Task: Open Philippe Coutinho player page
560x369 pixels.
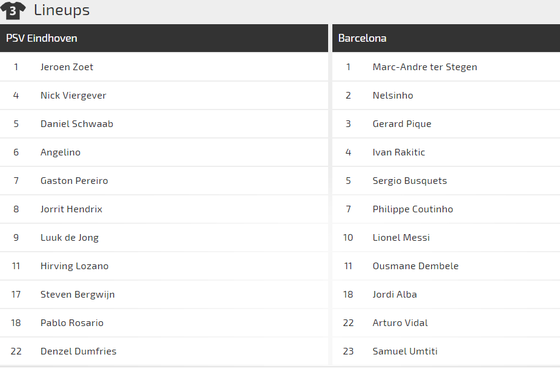Action: (x=412, y=209)
